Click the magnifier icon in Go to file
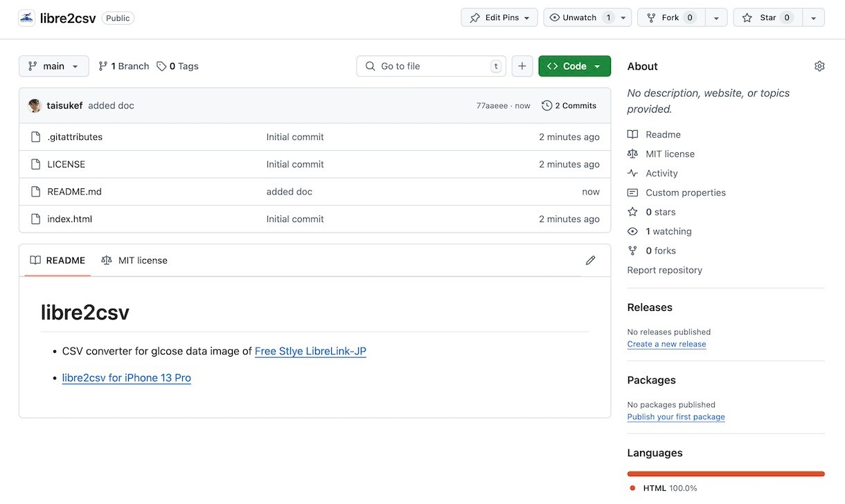This screenshot has width=845, height=504. [x=370, y=66]
